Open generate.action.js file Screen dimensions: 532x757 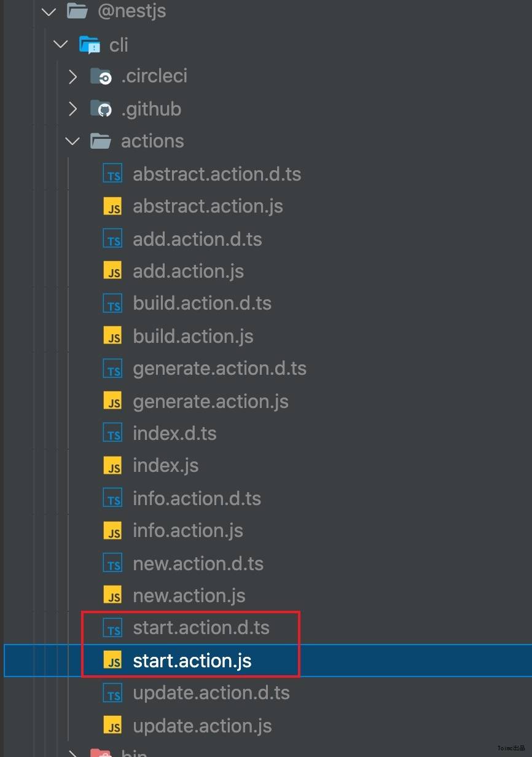211,401
